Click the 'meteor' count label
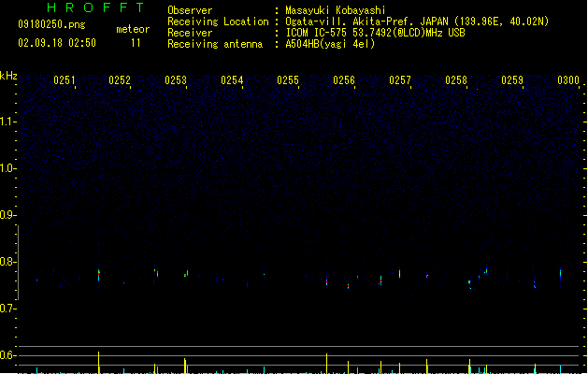588x374 pixels. (x=133, y=29)
